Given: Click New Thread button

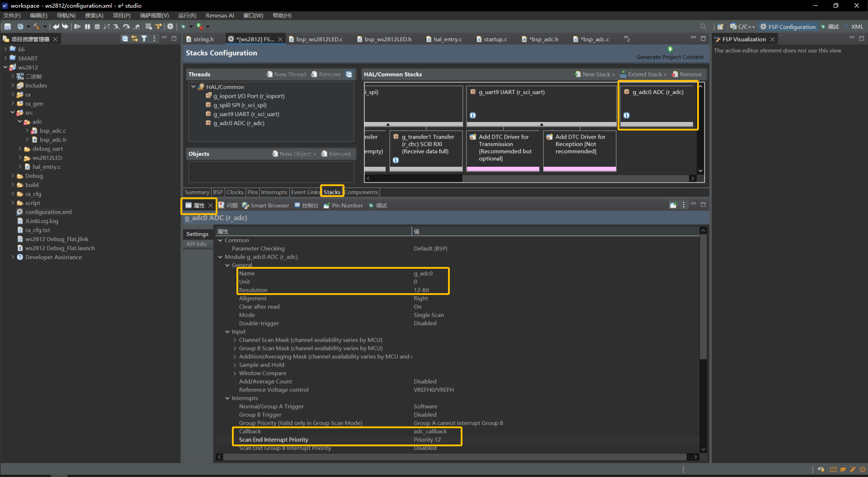Looking at the screenshot, I should click(286, 75).
